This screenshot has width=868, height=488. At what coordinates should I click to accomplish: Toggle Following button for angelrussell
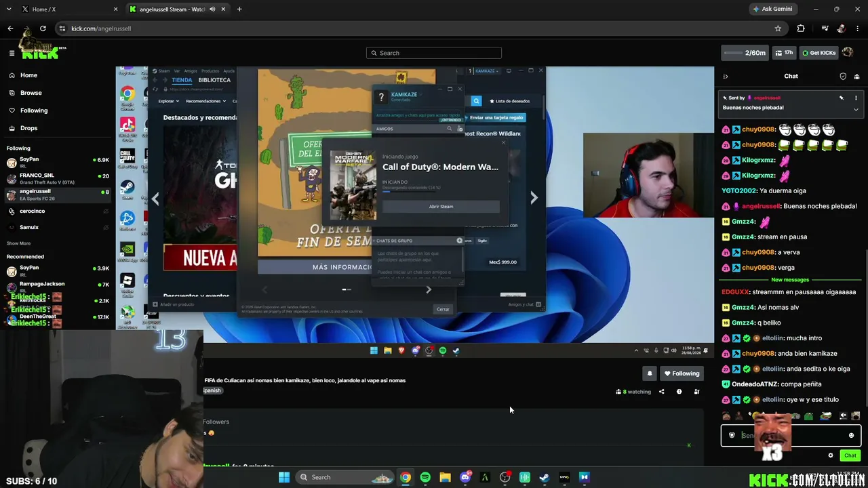point(682,373)
